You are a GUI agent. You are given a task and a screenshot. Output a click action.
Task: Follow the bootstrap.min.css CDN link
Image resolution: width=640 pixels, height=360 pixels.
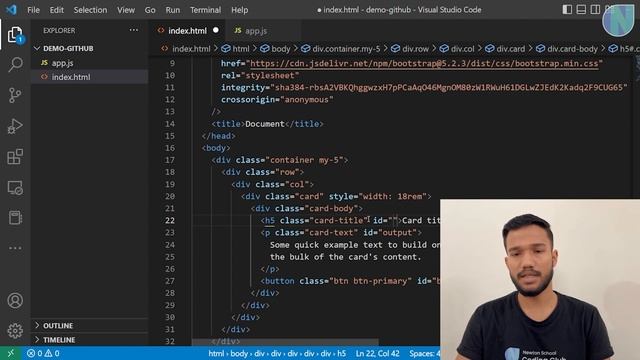pyautogui.click(x=424, y=63)
